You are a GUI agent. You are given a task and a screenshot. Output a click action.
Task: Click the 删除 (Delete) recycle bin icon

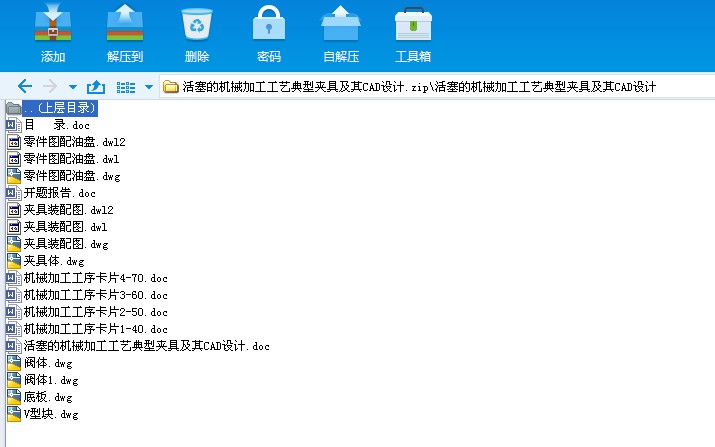pyautogui.click(x=197, y=23)
